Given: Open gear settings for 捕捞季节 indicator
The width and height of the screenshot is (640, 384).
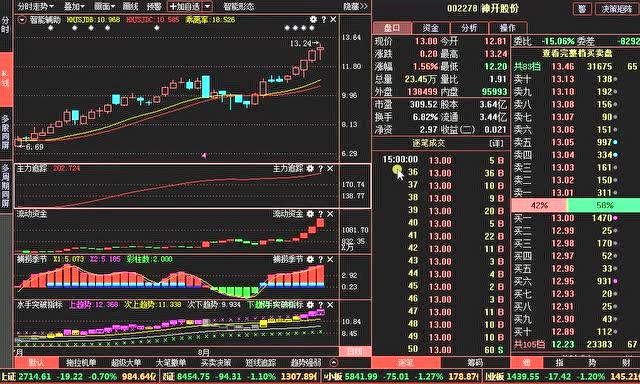Looking at the screenshot, I should [310, 260].
